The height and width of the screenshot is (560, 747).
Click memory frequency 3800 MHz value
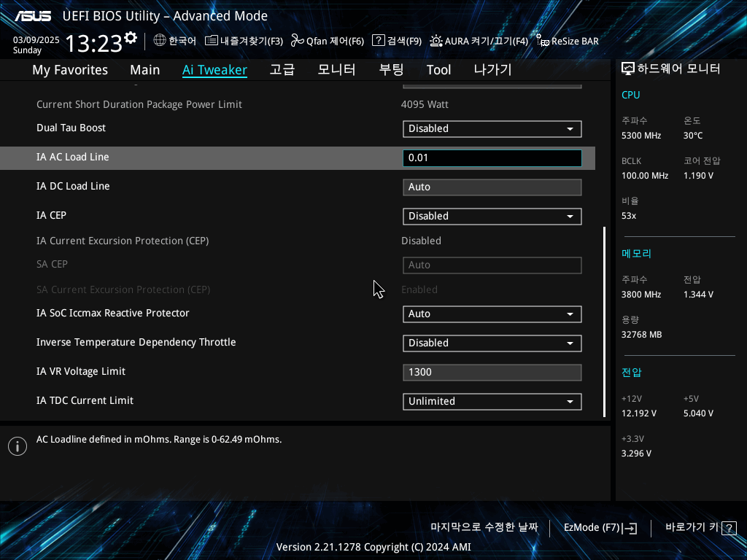[x=640, y=295]
